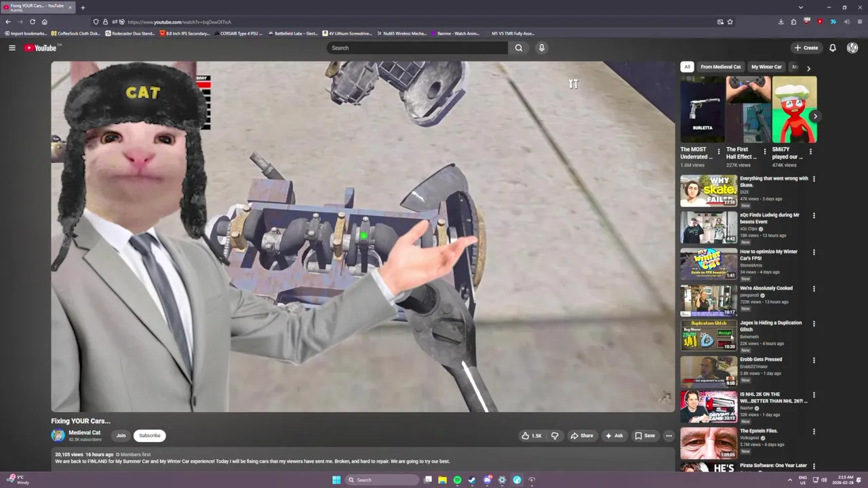Open CoffeeSock Cloth Disk bookmark
Viewport: 868px width, 488px height.
tap(76, 33)
